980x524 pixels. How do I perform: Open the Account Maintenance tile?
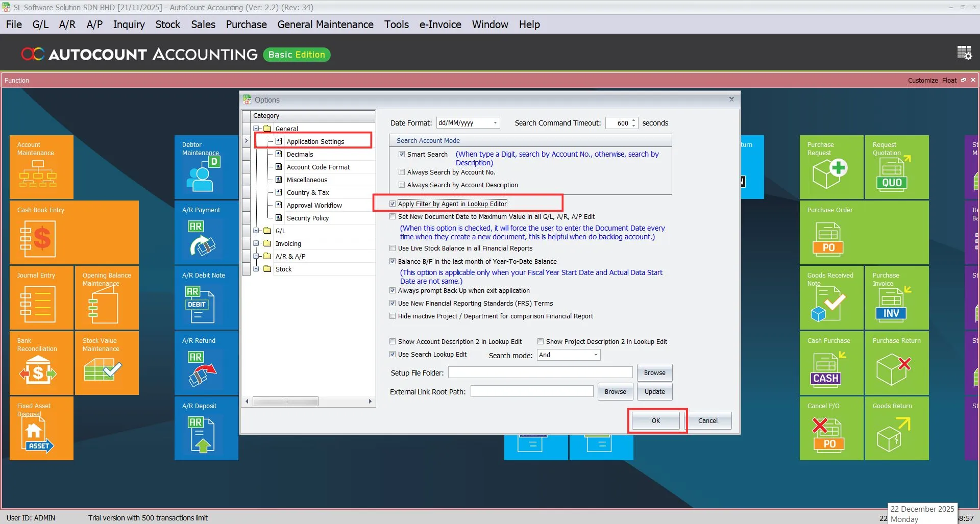tap(41, 167)
